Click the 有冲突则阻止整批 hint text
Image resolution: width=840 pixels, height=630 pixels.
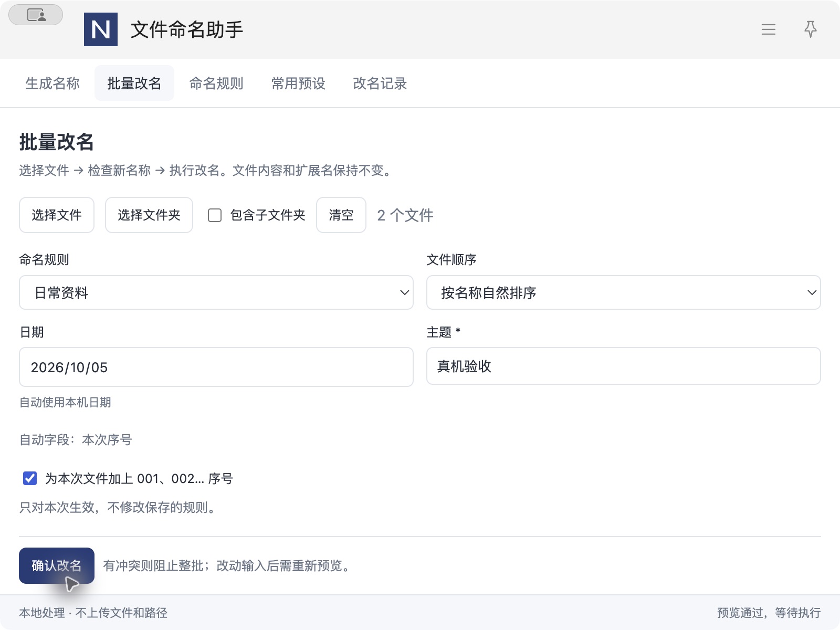pyautogui.click(x=229, y=565)
